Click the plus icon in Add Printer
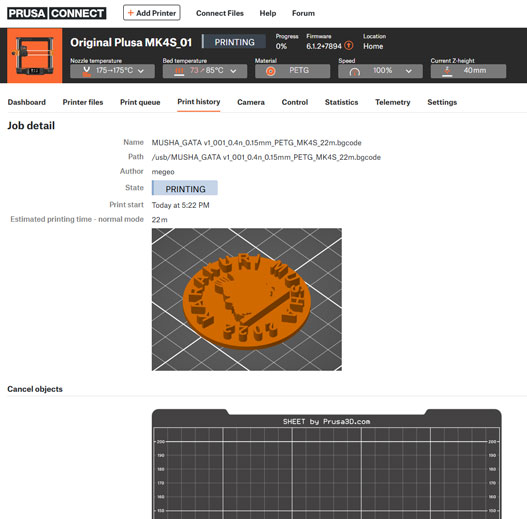This screenshot has width=527, height=519. click(130, 13)
